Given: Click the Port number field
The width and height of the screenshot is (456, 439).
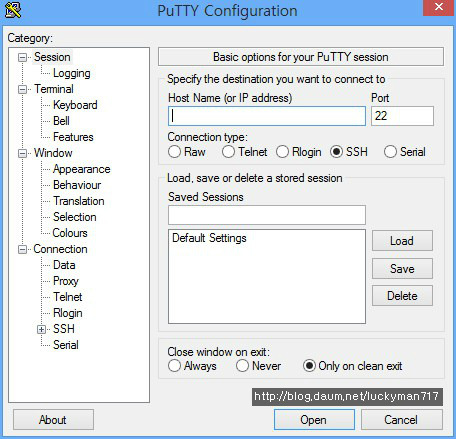Looking at the screenshot, I should pos(402,116).
